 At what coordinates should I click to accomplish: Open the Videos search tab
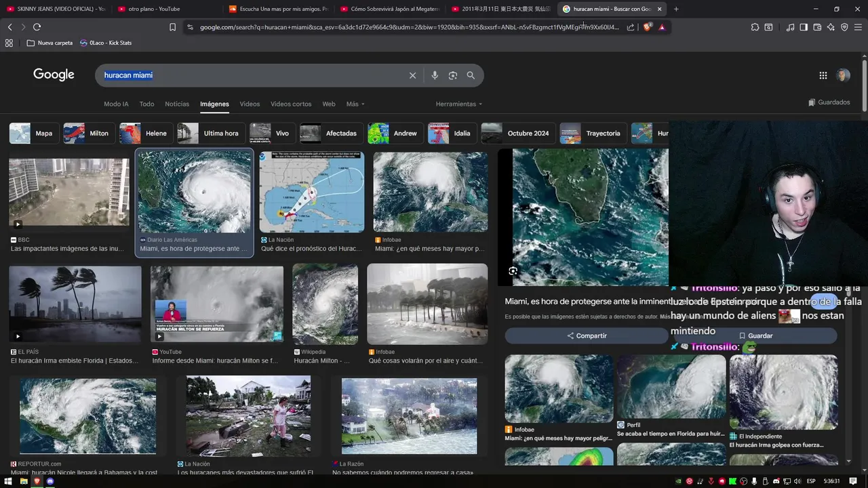pyautogui.click(x=250, y=104)
